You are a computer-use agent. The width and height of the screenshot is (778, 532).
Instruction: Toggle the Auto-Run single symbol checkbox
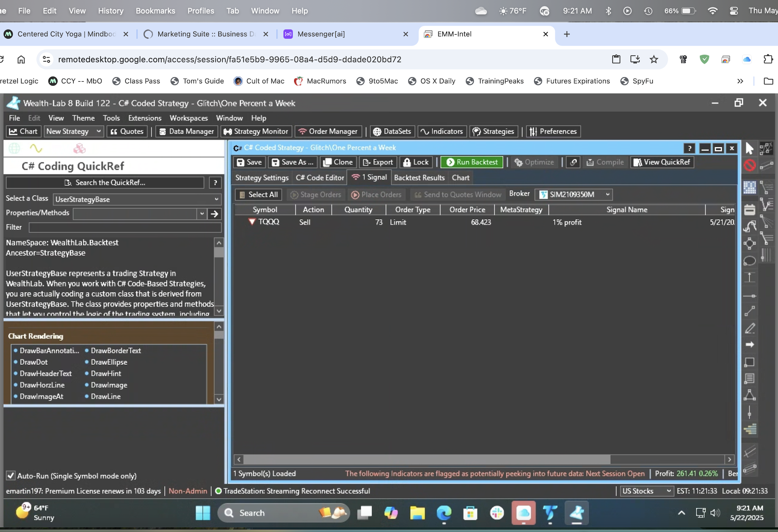(11, 476)
